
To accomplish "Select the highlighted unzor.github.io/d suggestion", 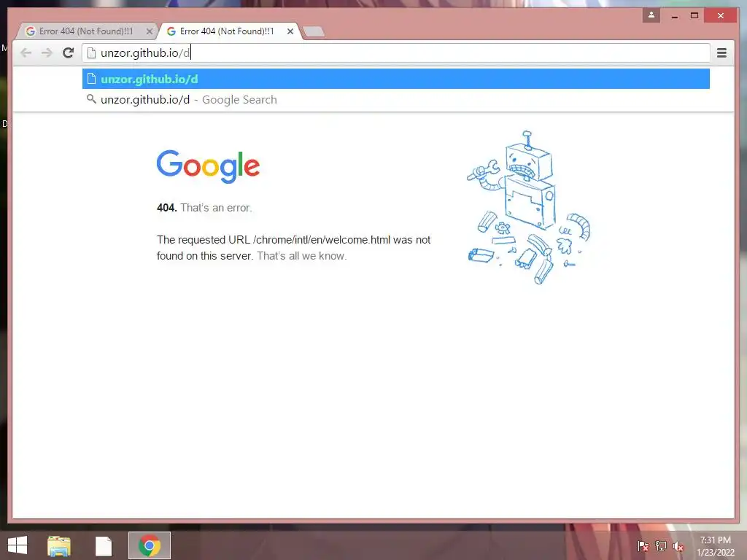I will click(396, 79).
